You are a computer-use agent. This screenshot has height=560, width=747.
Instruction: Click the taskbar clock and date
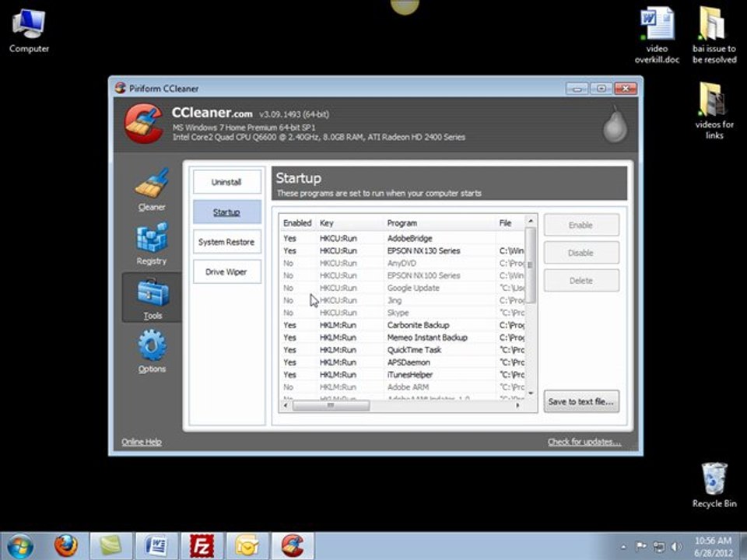tap(713, 547)
